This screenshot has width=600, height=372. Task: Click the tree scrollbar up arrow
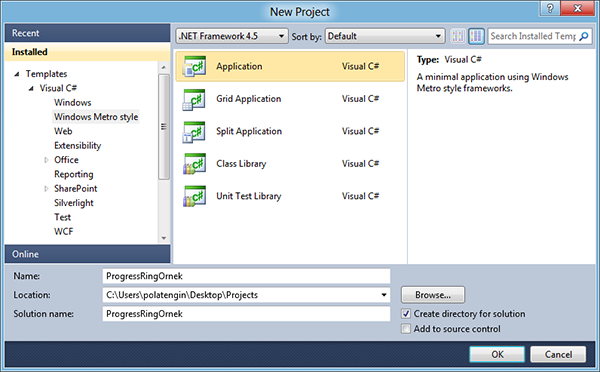164,67
